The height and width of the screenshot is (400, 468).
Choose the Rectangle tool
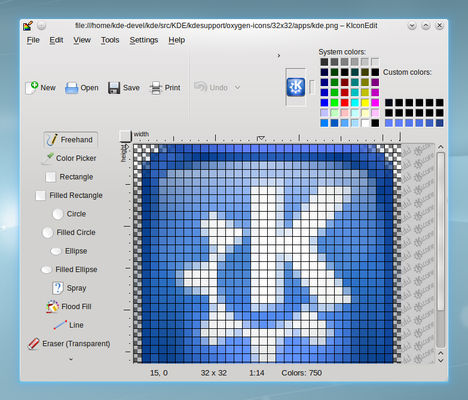click(69, 177)
